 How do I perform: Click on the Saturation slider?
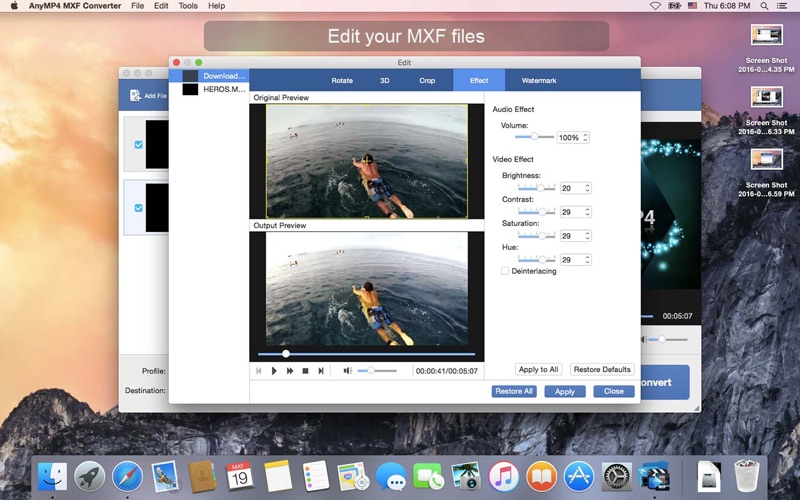tap(536, 236)
